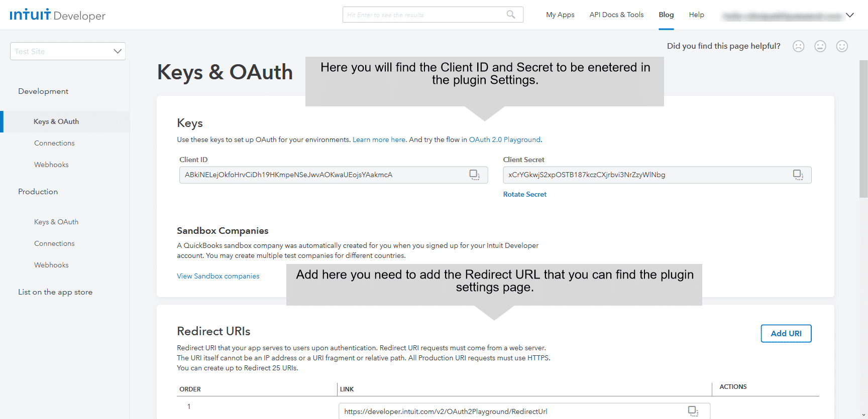Image resolution: width=868 pixels, height=419 pixels.
Task: Copy the Client Secret value
Action: pos(798,175)
